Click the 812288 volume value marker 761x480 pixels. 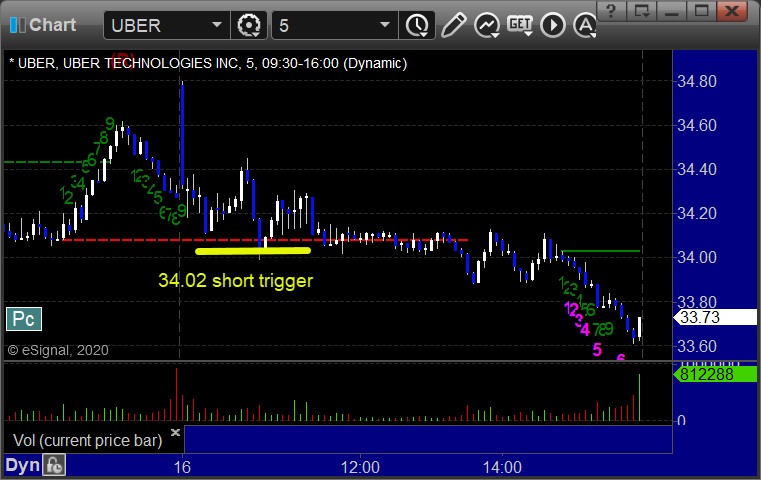coord(715,374)
